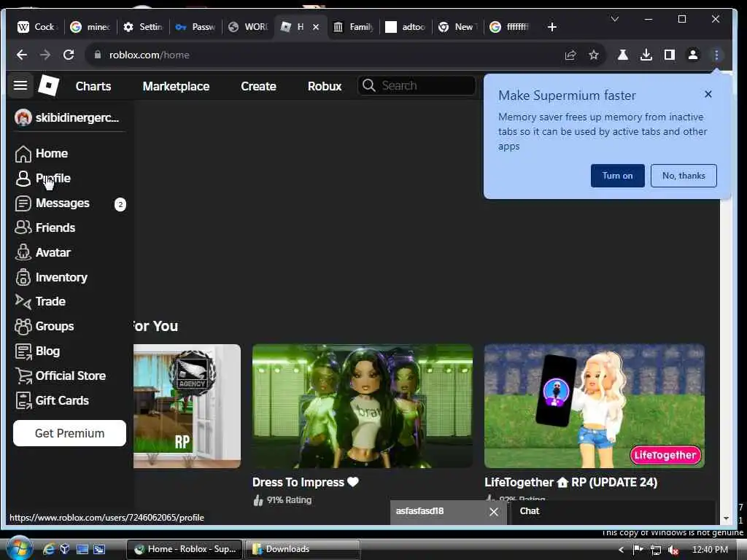Screen dimensions: 747x560
Task: Open the Marketplace navigation item
Action: [x=176, y=86]
